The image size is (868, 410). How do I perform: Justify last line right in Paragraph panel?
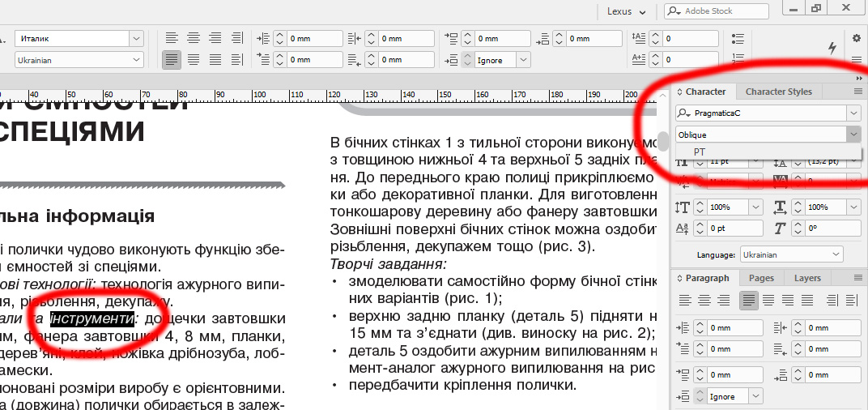pyautogui.click(x=788, y=301)
